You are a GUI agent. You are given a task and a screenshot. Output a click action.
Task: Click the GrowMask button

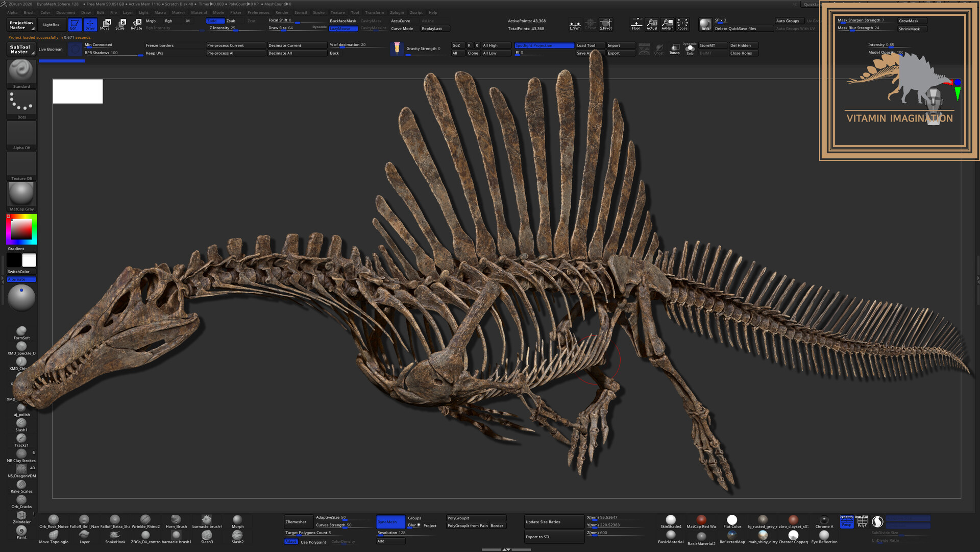pos(912,21)
